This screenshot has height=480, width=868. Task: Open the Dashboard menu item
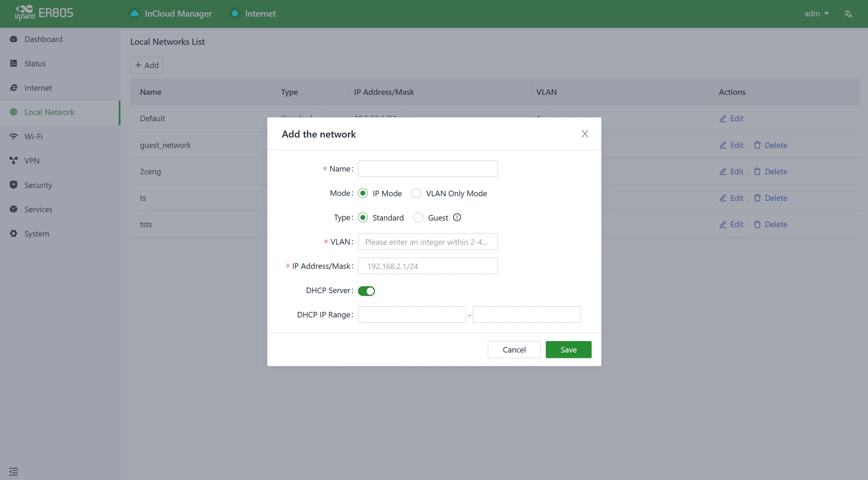click(60, 39)
